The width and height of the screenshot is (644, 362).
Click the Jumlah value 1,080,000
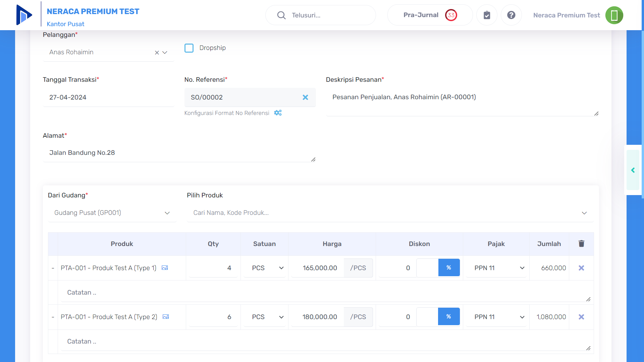tap(551, 317)
